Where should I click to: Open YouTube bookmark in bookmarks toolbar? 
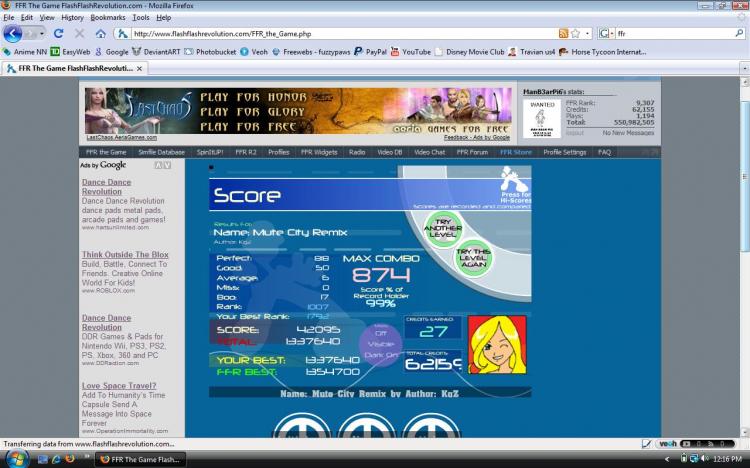pyautogui.click(x=410, y=52)
